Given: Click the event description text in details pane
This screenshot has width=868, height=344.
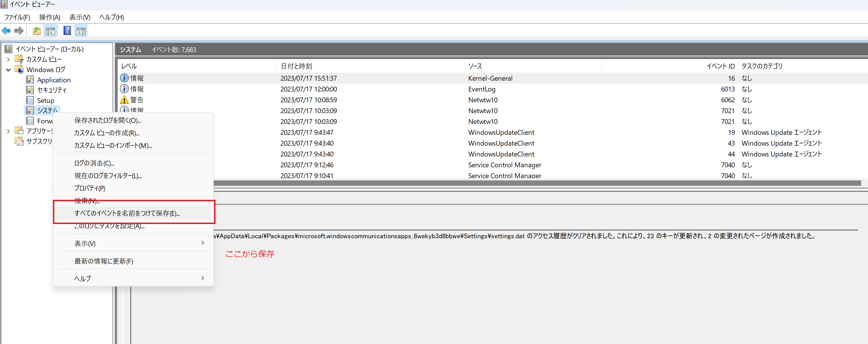Looking at the screenshot, I should (514, 236).
